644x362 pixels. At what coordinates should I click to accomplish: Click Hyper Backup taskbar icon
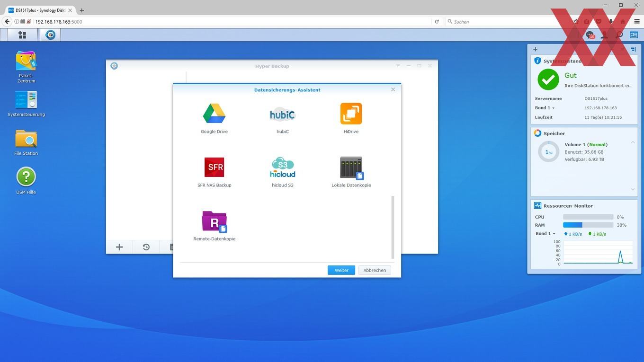pos(50,35)
